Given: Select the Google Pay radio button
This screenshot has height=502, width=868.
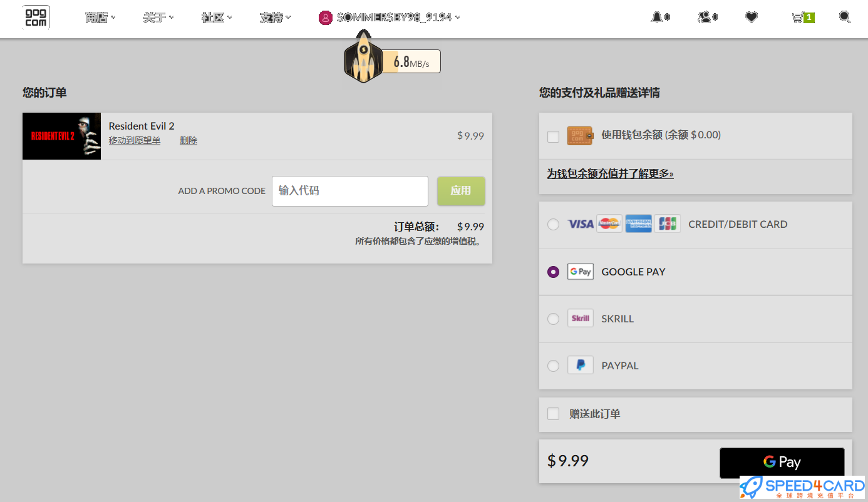Looking at the screenshot, I should pyautogui.click(x=553, y=272).
